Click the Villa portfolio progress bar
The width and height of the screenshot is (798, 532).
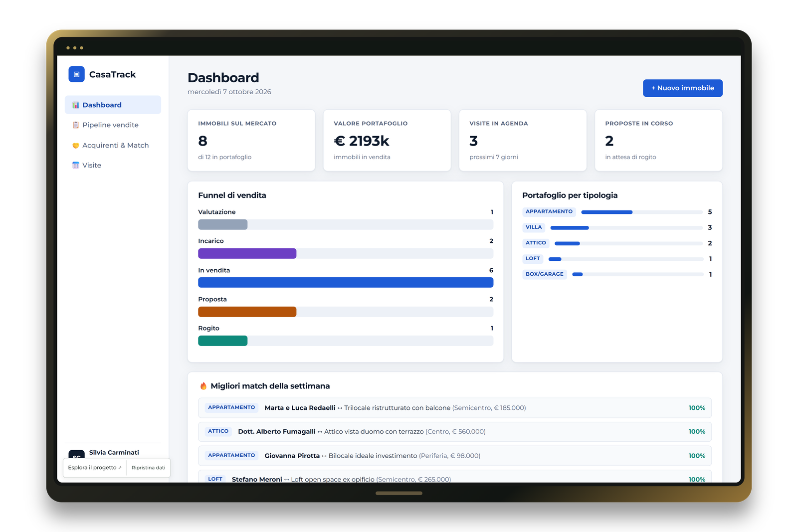click(x=626, y=228)
